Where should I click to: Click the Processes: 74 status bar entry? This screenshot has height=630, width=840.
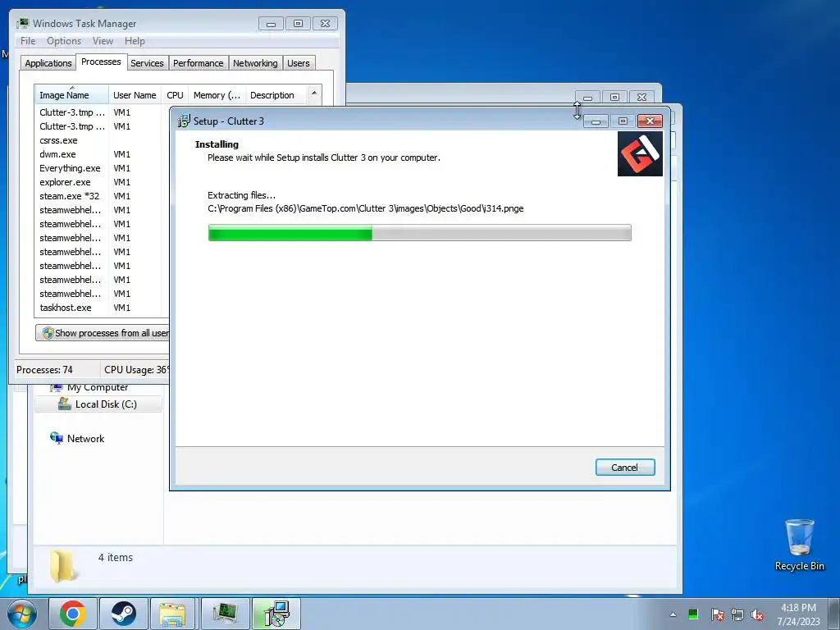pos(44,370)
